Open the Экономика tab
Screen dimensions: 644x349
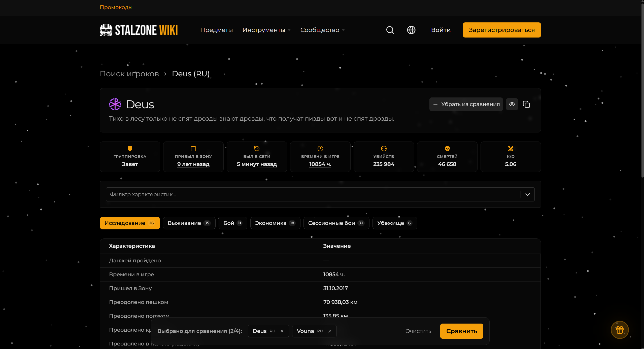(x=275, y=223)
